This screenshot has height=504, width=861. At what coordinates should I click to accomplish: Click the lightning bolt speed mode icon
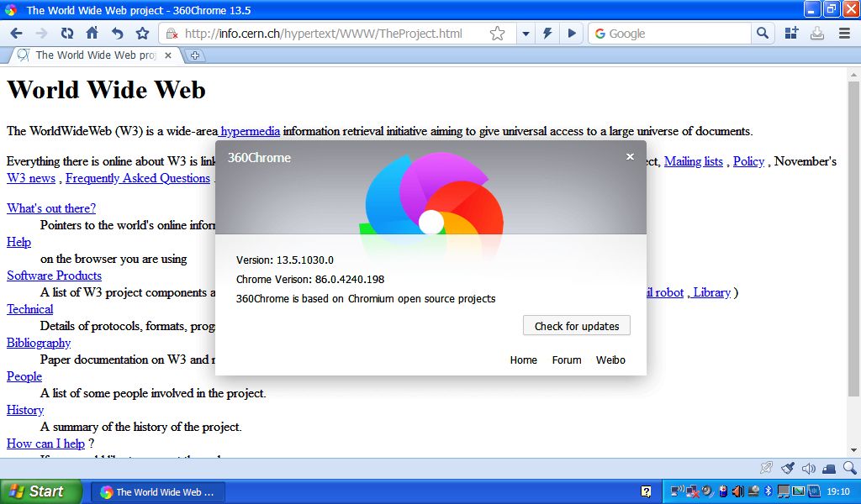pyautogui.click(x=547, y=34)
